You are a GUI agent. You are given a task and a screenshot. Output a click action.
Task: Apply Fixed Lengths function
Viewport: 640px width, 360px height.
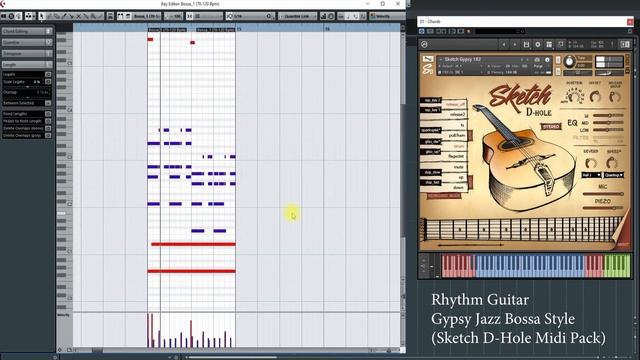pyautogui.click(x=48, y=114)
